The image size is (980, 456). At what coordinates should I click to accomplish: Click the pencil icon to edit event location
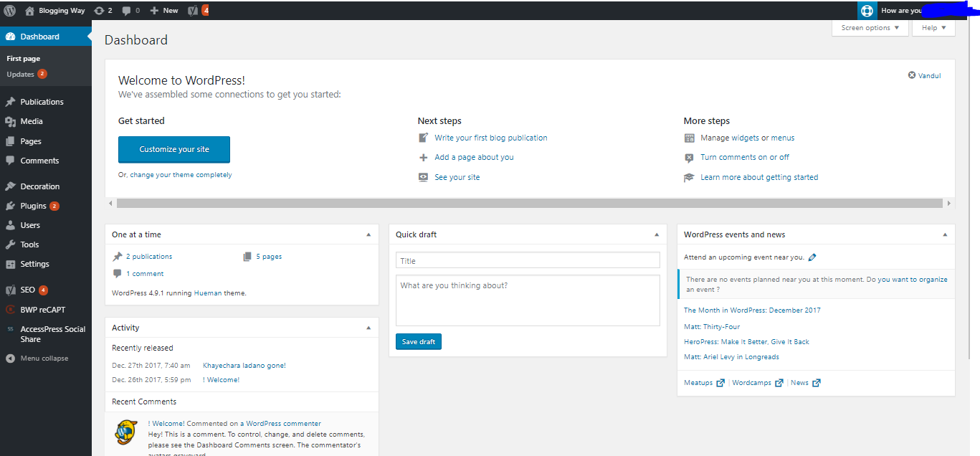coord(812,257)
